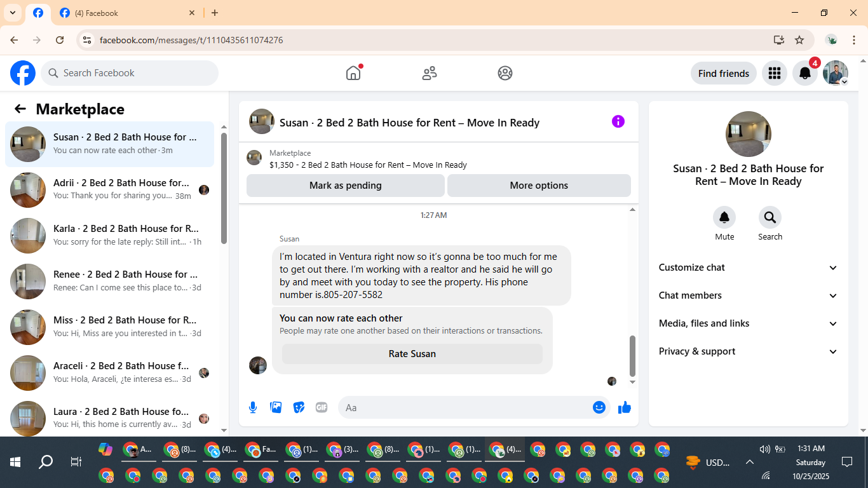Go to the Facebook Home feed icon

[x=353, y=73]
